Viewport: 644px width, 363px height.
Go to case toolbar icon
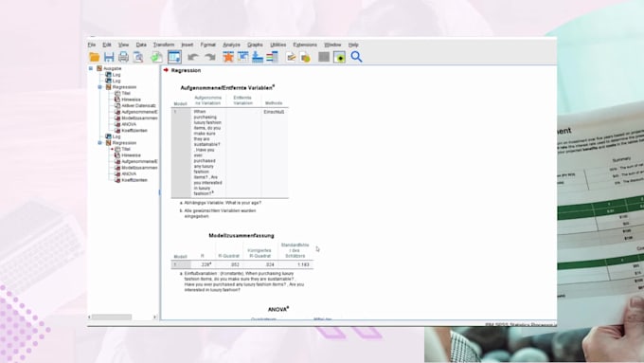(x=243, y=57)
